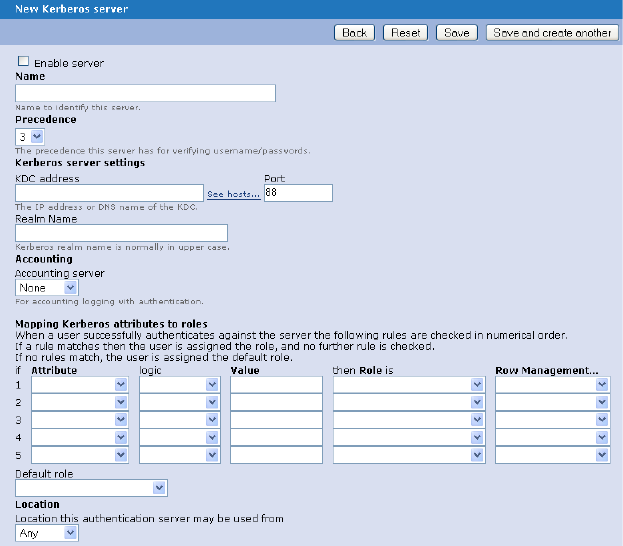Open the logic dropdown in rule 4
623x546 pixels.
click(x=180, y=438)
